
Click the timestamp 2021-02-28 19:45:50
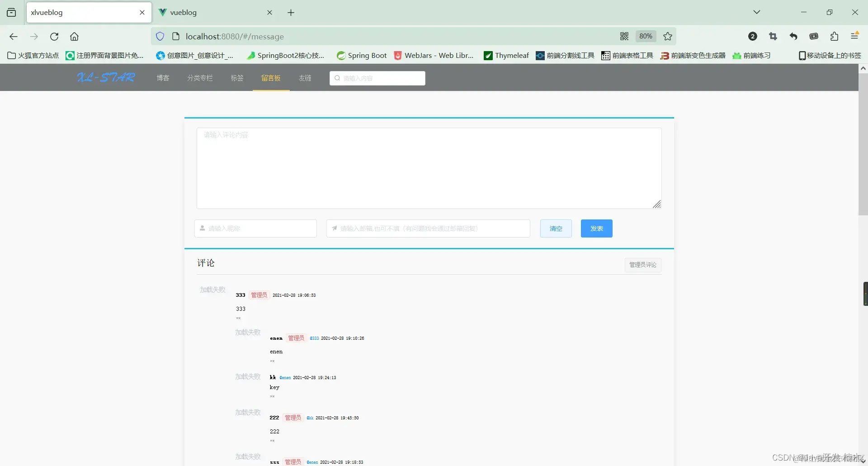click(337, 418)
